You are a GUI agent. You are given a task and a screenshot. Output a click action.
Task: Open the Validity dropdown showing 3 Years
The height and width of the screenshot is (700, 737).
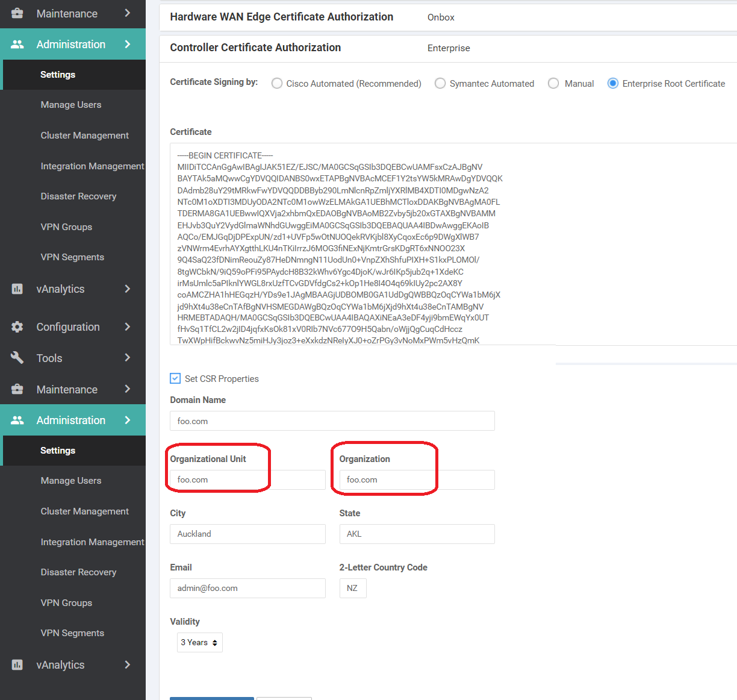[x=199, y=642]
